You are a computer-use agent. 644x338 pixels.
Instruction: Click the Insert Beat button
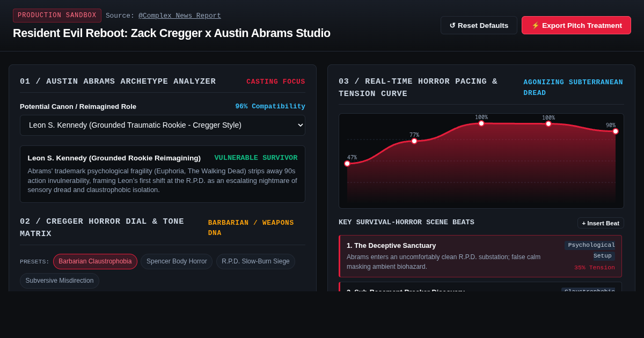(601, 223)
